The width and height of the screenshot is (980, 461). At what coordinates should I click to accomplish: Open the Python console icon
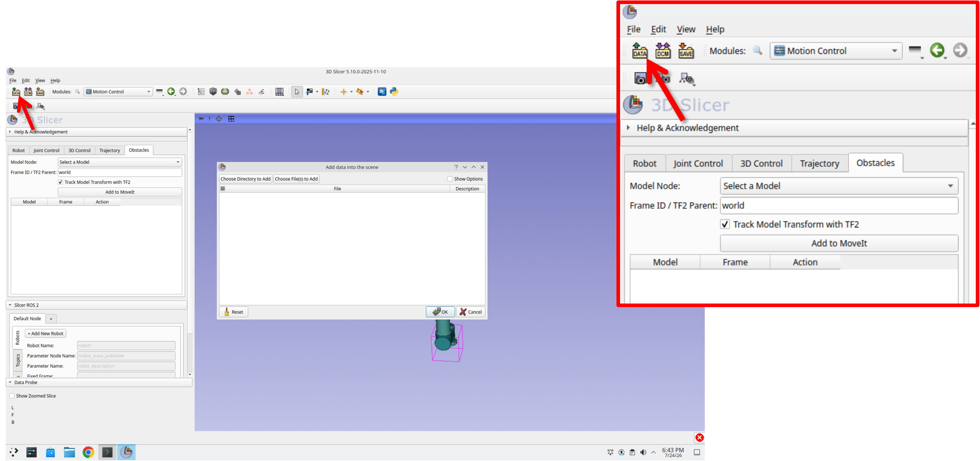(394, 92)
